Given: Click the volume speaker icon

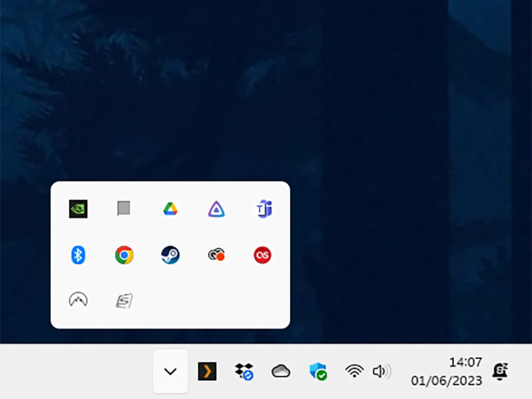Looking at the screenshot, I should tap(382, 371).
